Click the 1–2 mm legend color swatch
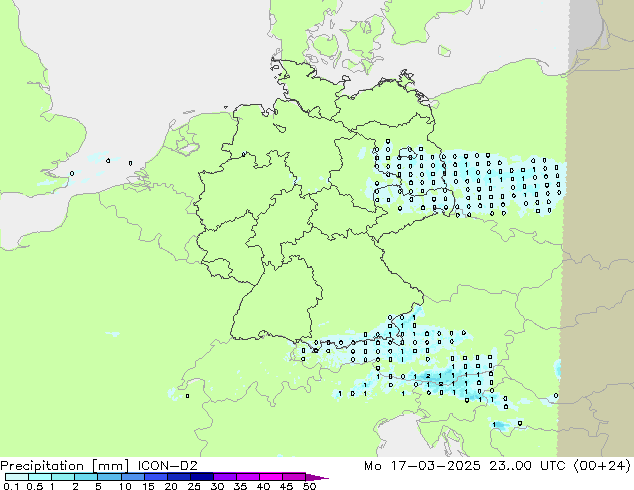The height and width of the screenshot is (490, 634). tap(63, 477)
